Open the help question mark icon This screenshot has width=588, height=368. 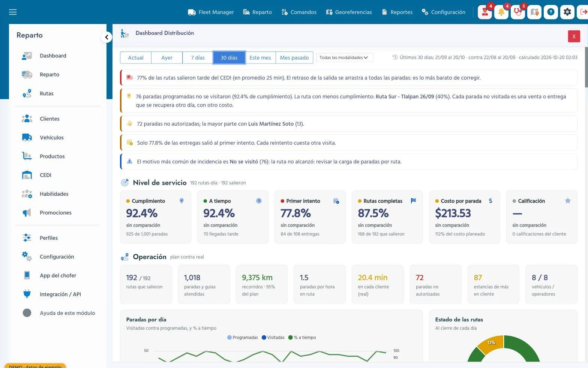click(x=551, y=12)
